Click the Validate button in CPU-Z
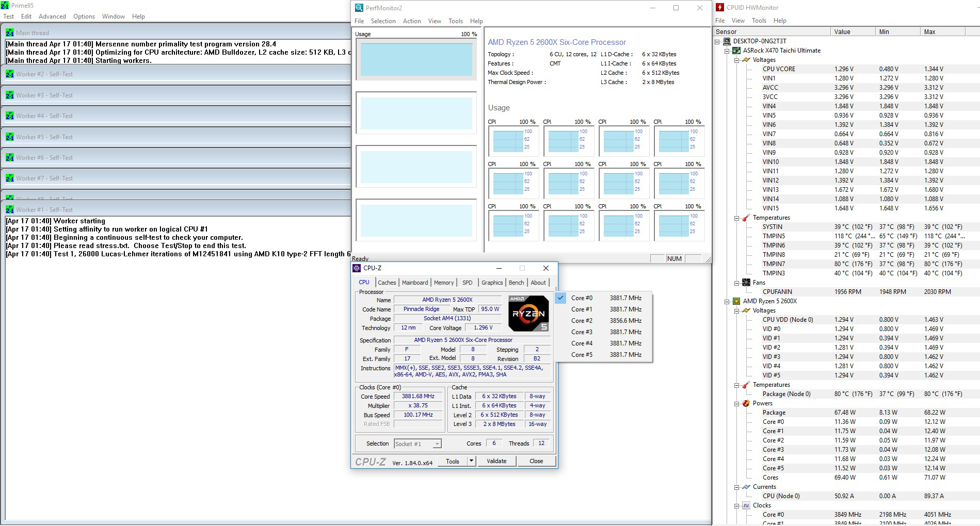 tap(496, 461)
